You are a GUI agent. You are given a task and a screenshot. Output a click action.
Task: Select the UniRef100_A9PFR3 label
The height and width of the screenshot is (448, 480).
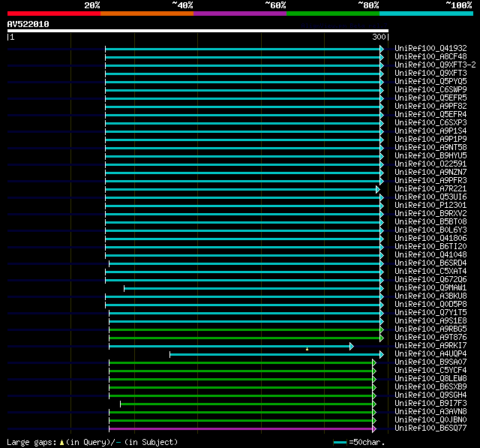click(x=430, y=181)
